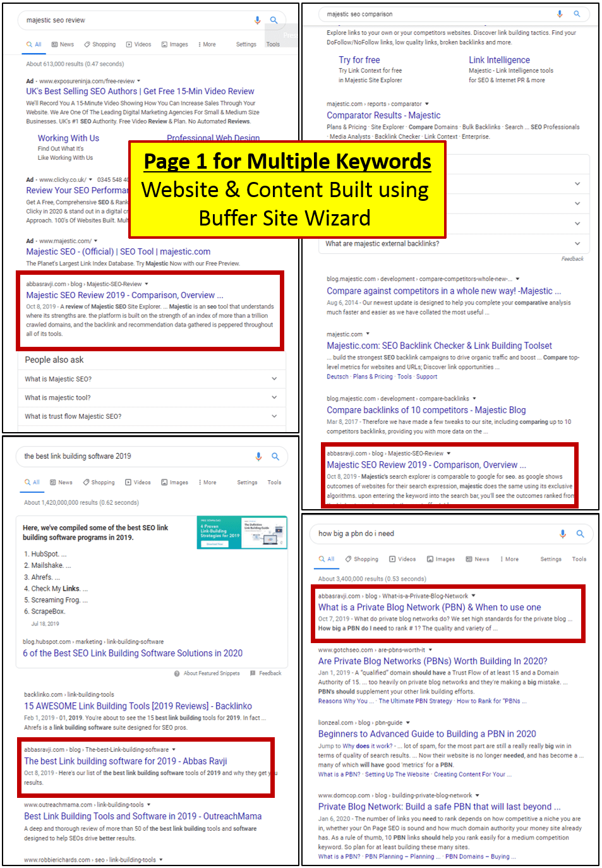Click the microphone icon in 'majestic seo review' search

(x=257, y=20)
